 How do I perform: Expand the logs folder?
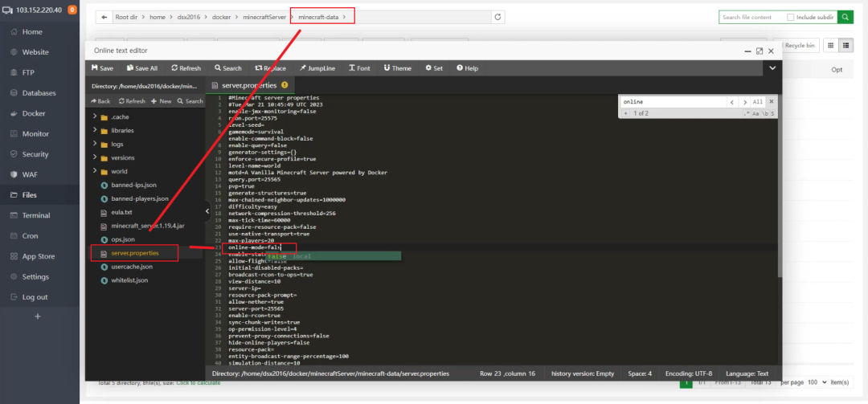point(95,144)
